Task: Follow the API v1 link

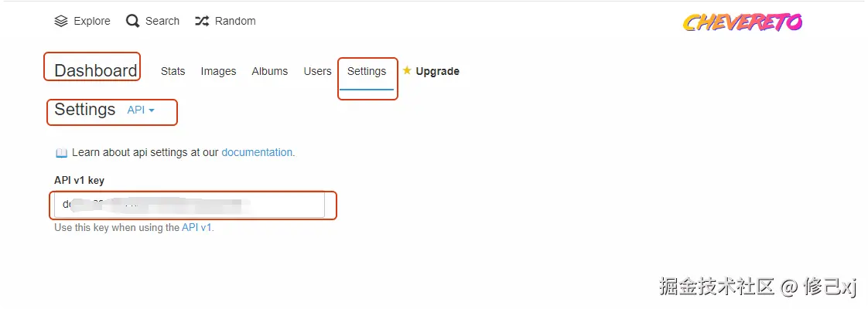Action: click(196, 228)
